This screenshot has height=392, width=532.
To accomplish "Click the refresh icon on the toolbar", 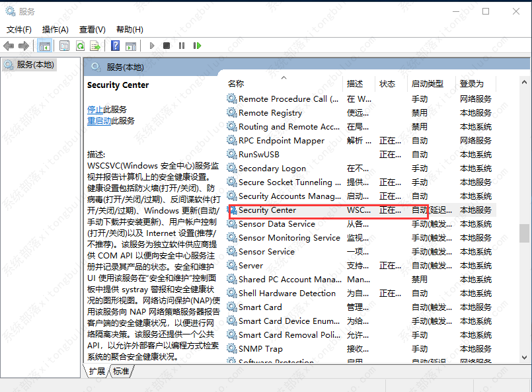I will (x=81, y=45).
